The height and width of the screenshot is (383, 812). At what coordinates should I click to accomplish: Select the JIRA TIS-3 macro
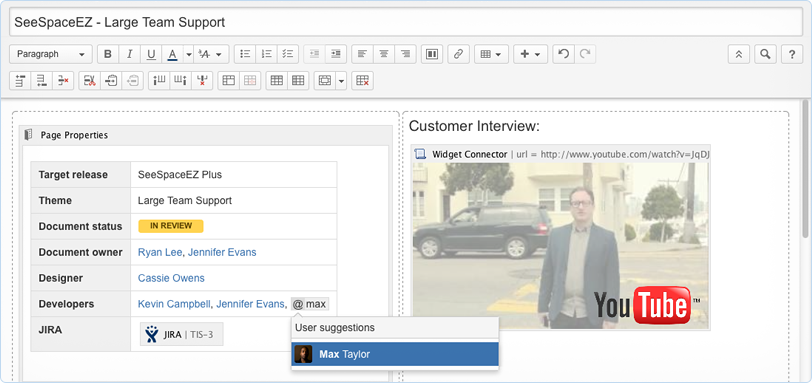tap(182, 334)
